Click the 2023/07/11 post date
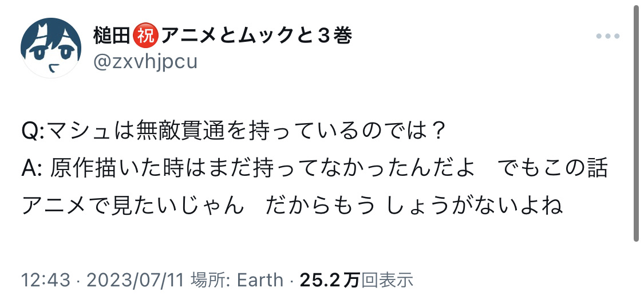Viewport: 644px width, 307px height. coord(135,280)
